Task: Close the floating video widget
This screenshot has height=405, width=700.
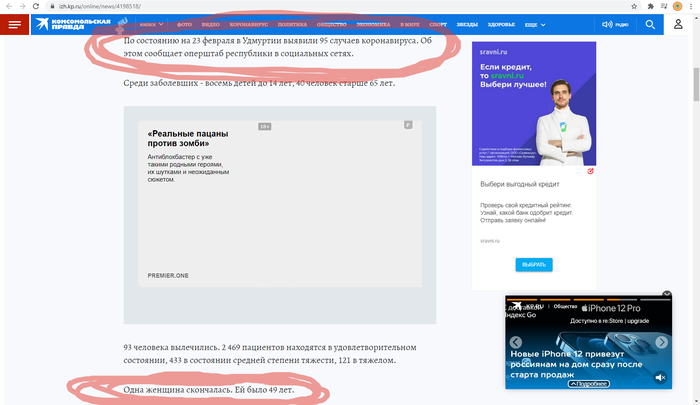Action: tap(667, 294)
